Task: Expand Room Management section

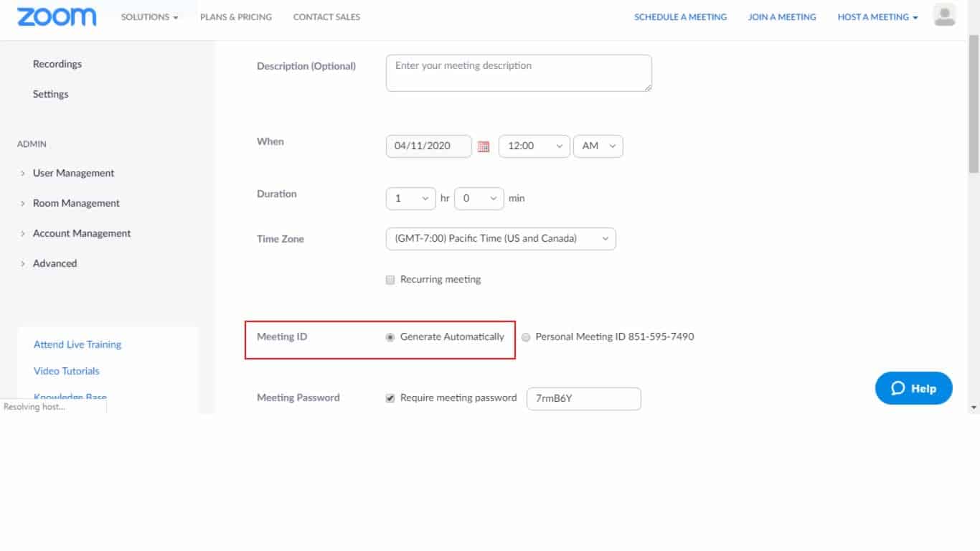Action: pos(76,203)
